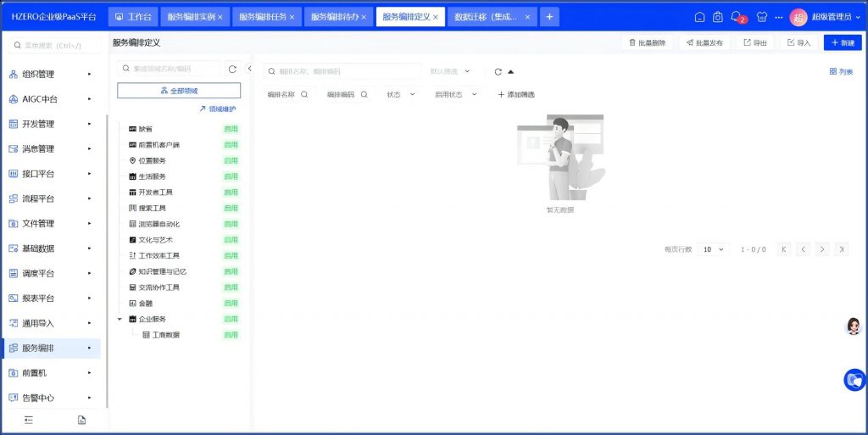Viewport: 868px width, 435px height.
Task: Refresh the domain tree list
Action: 232,69
